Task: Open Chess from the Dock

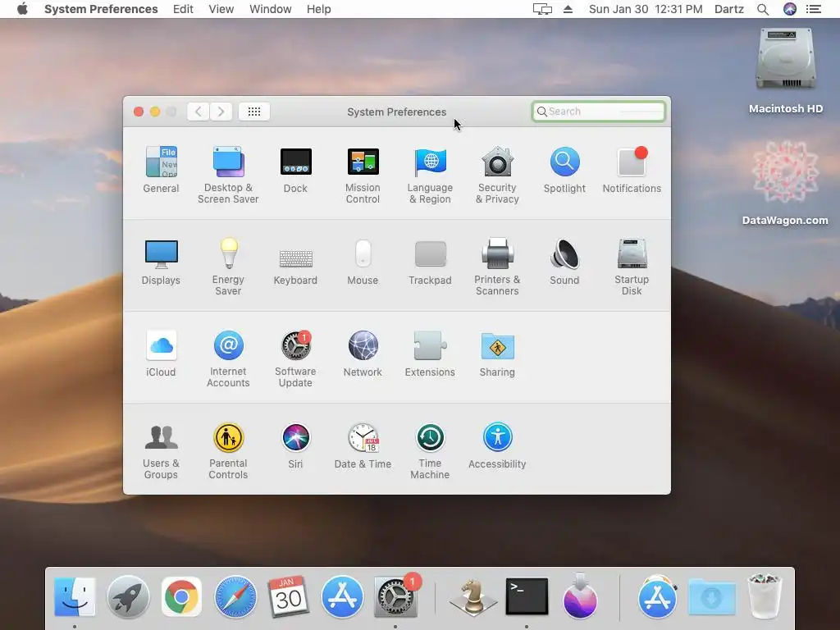Action: (473, 596)
